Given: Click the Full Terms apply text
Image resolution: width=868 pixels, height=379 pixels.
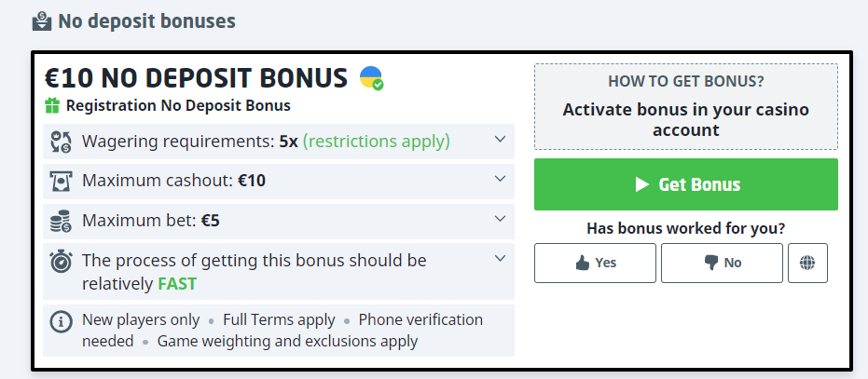Looking at the screenshot, I should pyautogui.click(x=279, y=319).
